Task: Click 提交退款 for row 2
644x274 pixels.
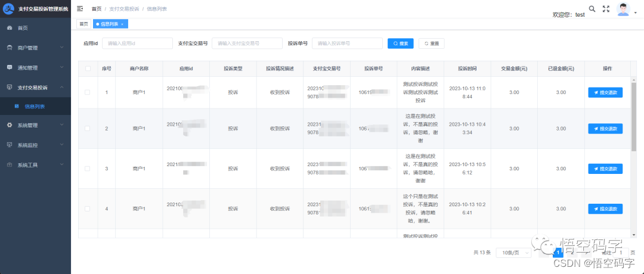Action: tap(605, 129)
